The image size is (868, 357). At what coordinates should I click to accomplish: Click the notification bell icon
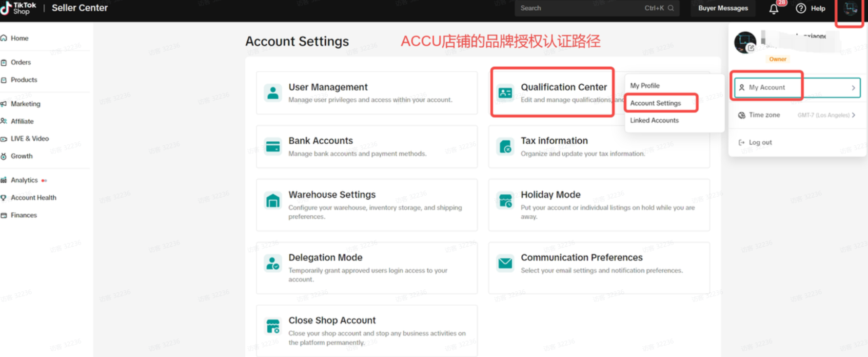click(x=773, y=9)
